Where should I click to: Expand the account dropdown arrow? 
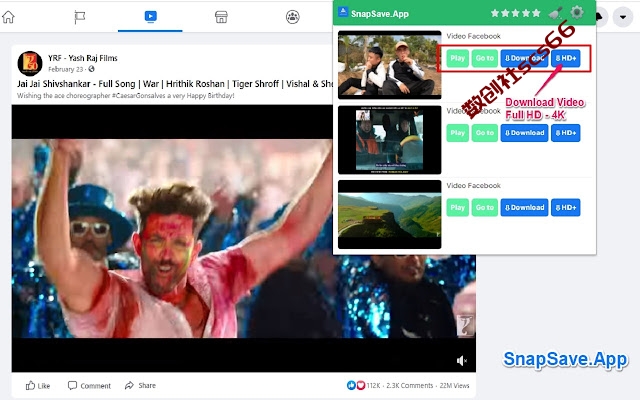pos(623,17)
